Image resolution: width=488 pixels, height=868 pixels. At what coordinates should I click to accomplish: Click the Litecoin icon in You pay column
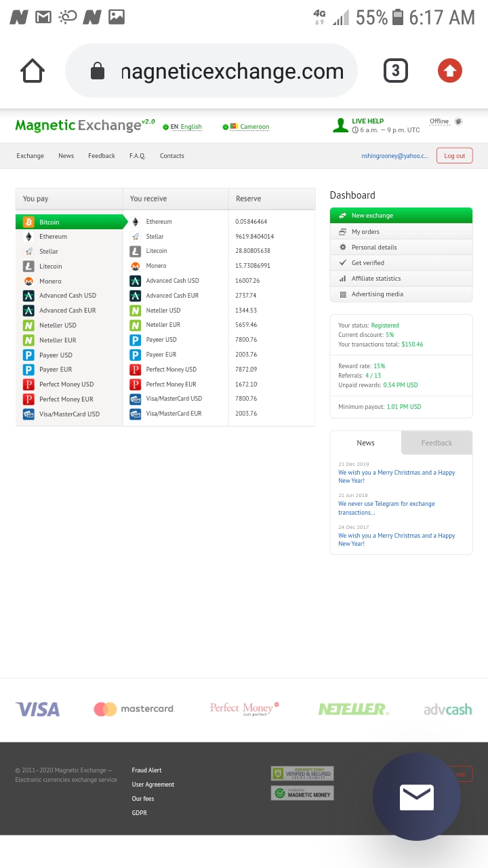pyautogui.click(x=28, y=267)
